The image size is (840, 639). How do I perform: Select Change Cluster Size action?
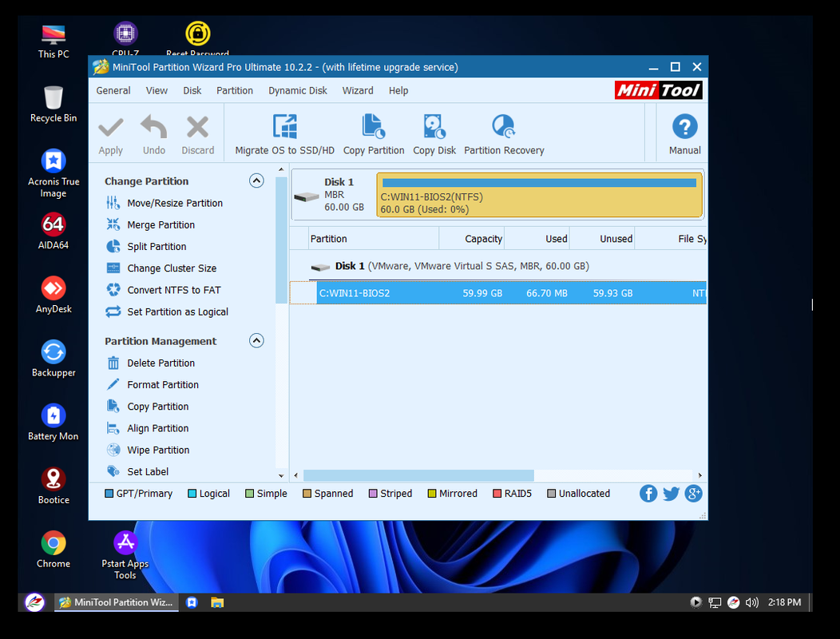pyautogui.click(x=161, y=268)
